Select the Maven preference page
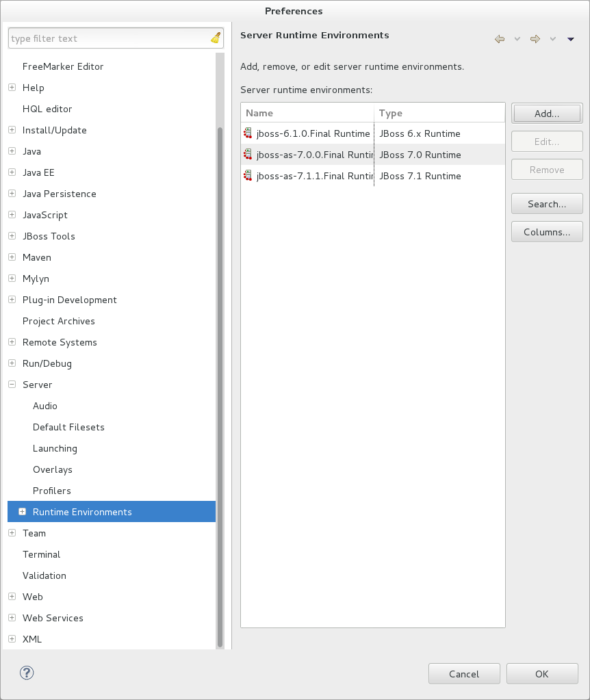 (x=37, y=257)
